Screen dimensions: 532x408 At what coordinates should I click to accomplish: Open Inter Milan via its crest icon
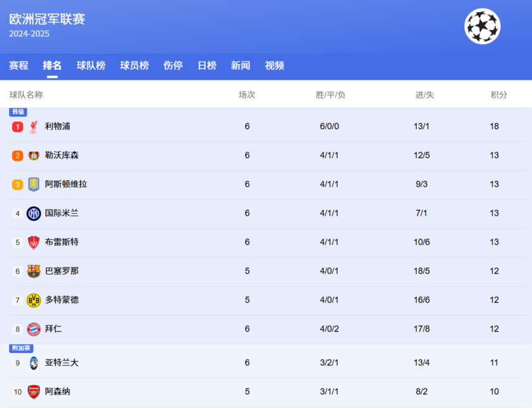click(x=35, y=213)
